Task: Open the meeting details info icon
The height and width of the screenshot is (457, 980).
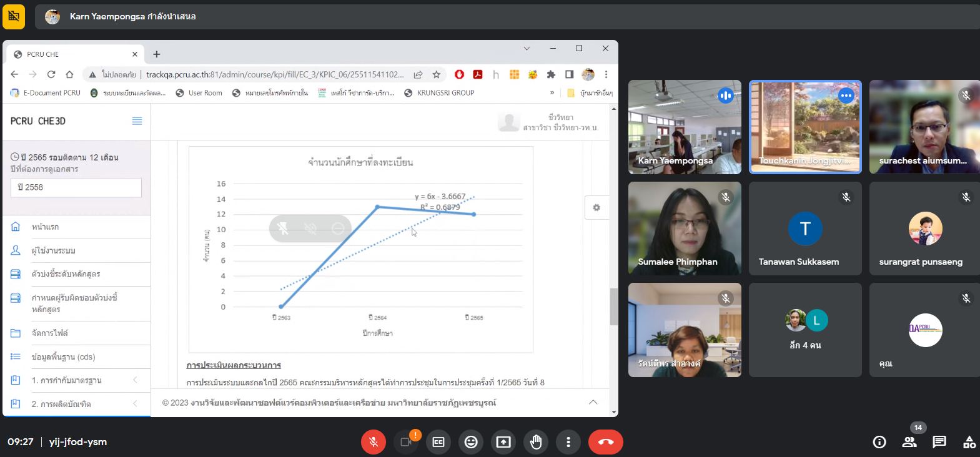Action: 879,442
